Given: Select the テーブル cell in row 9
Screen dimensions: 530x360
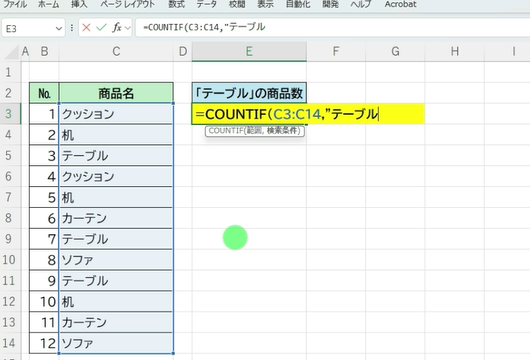Looking at the screenshot, I should click(116, 239).
